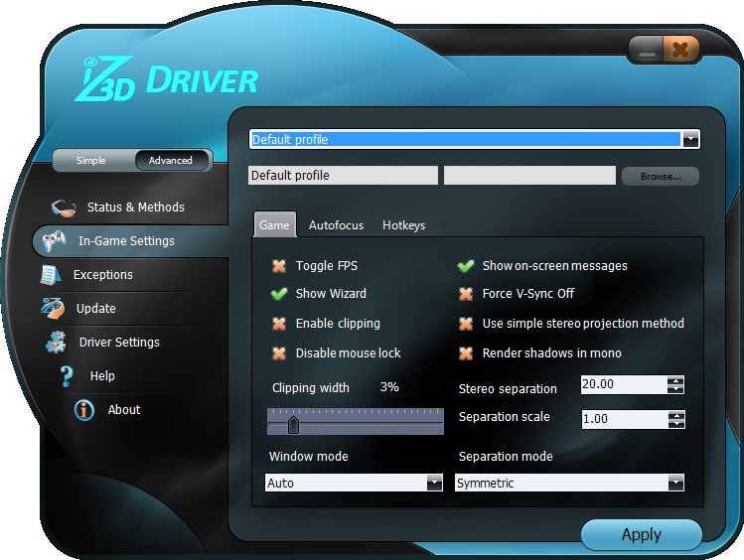Click the info icon beside About
The image size is (744, 560).
(x=84, y=410)
